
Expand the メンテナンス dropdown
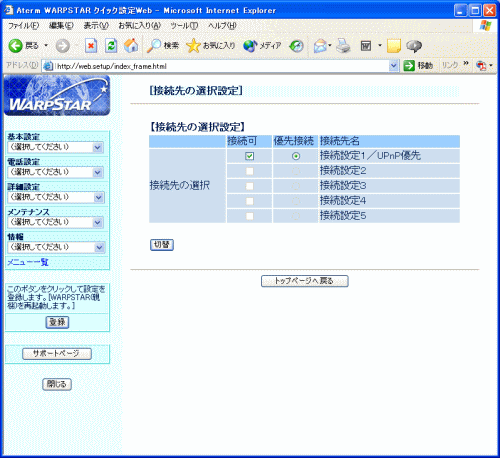click(x=56, y=222)
